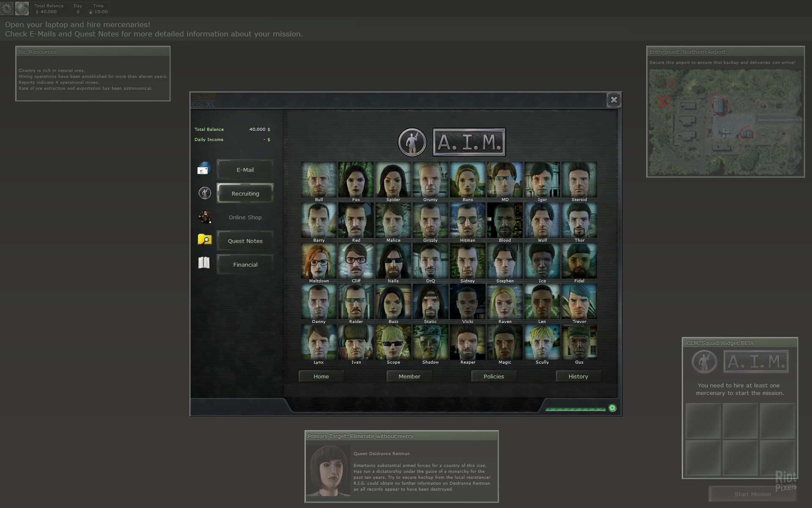
Task: Open Blood's mercenary profile
Action: tap(505, 220)
